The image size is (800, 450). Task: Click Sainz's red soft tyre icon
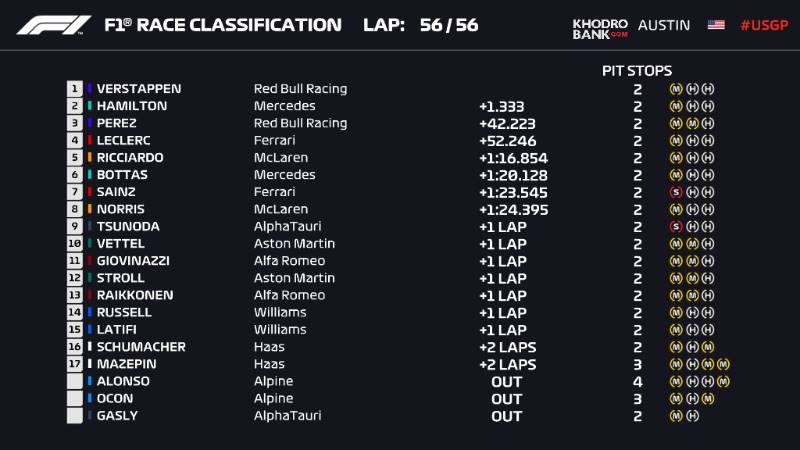pos(676,192)
